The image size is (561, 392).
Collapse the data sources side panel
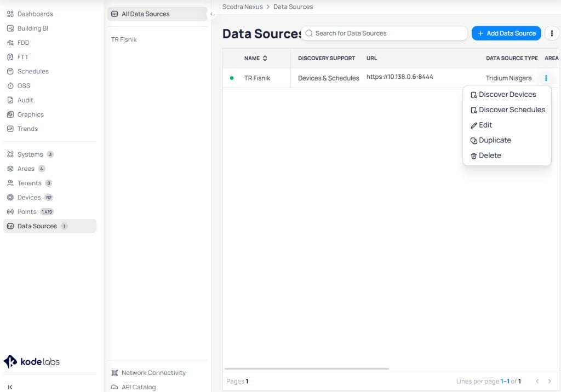(x=211, y=14)
